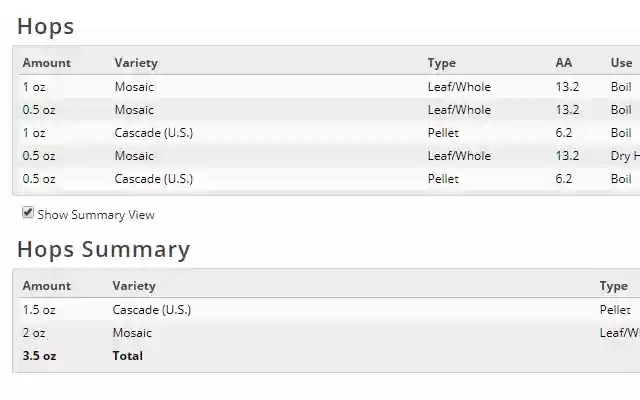Click the Use column header
The width and height of the screenshot is (640, 400).
click(621, 63)
